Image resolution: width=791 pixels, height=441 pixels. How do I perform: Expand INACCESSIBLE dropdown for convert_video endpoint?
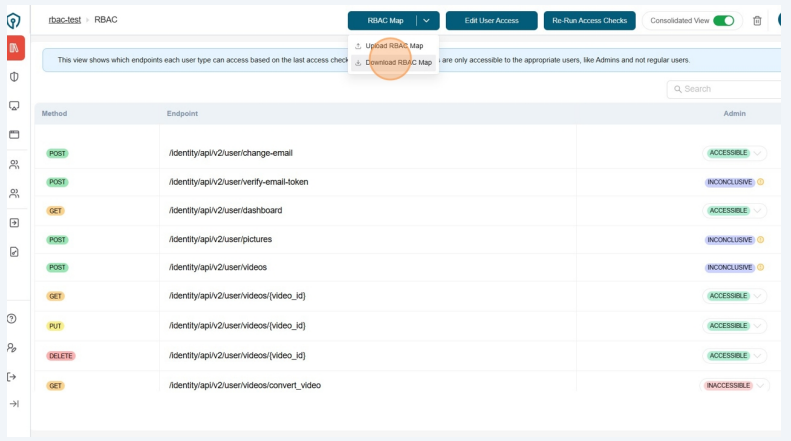(x=761, y=385)
